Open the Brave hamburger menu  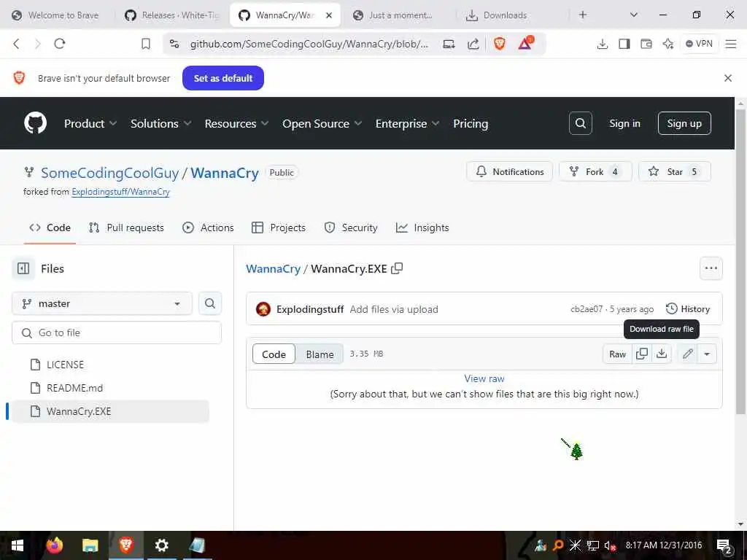730,44
